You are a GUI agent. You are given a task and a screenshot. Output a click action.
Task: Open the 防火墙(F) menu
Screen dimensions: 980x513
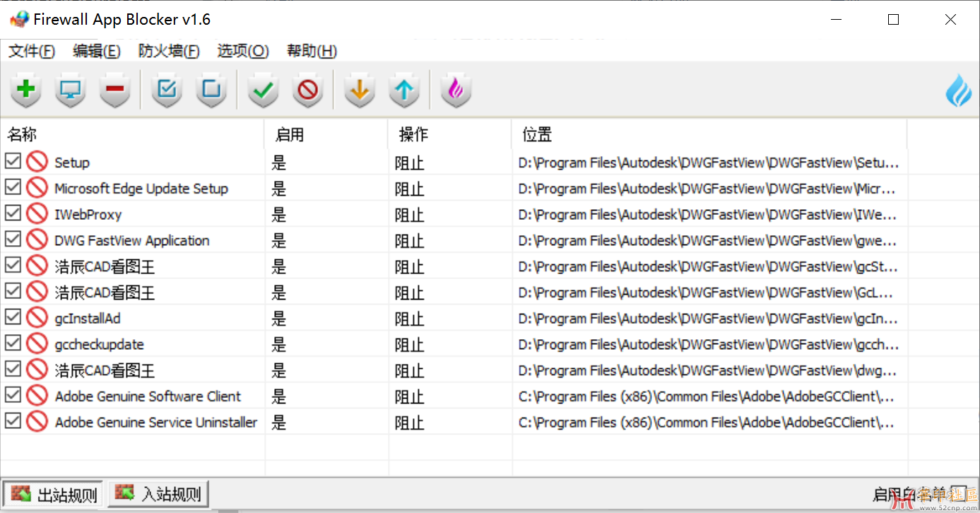click(x=169, y=51)
